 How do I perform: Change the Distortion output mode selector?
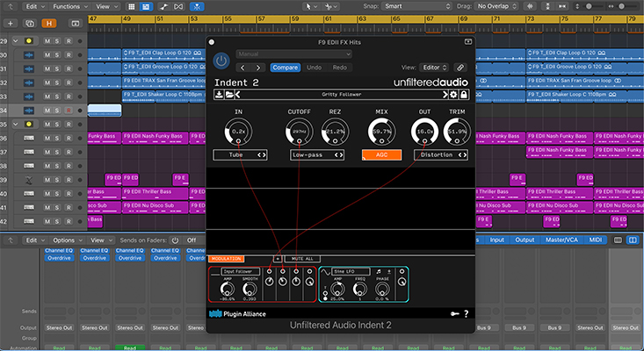(441, 155)
